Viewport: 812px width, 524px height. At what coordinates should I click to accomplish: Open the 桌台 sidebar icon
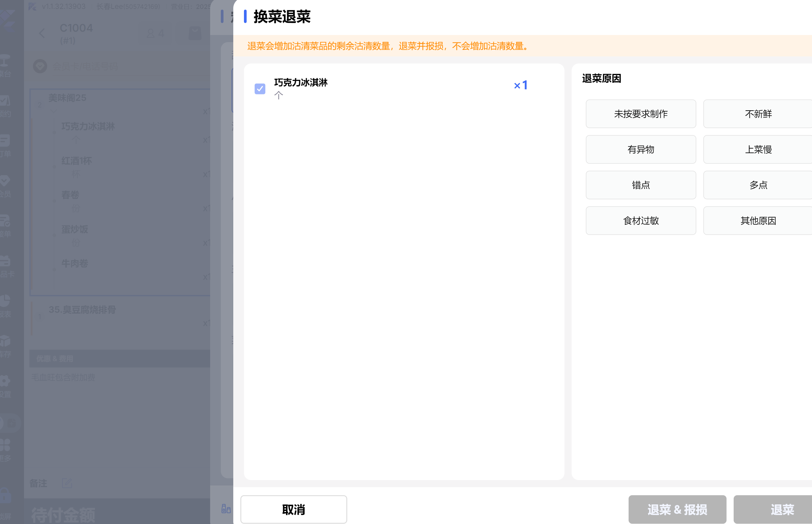point(5,65)
